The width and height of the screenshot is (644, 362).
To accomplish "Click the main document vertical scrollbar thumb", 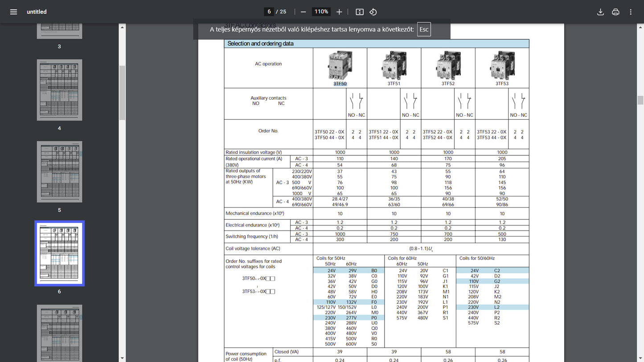I will [640, 100].
